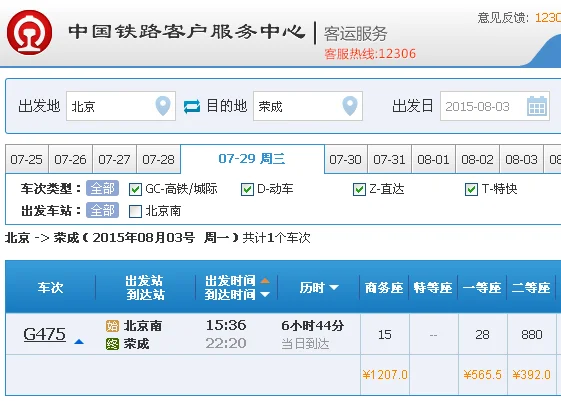Expand stops with blue triangle beside G475
The image size is (561, 402).
[79, 342]
